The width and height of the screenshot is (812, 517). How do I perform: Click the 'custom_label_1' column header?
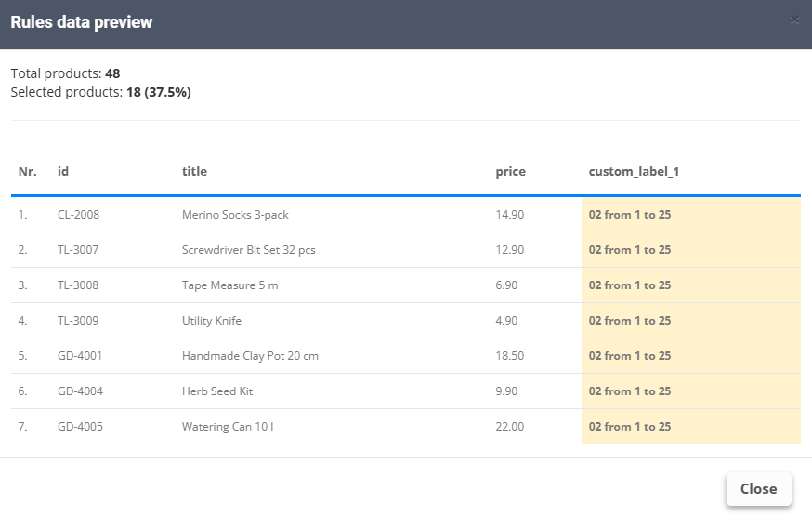634,172
